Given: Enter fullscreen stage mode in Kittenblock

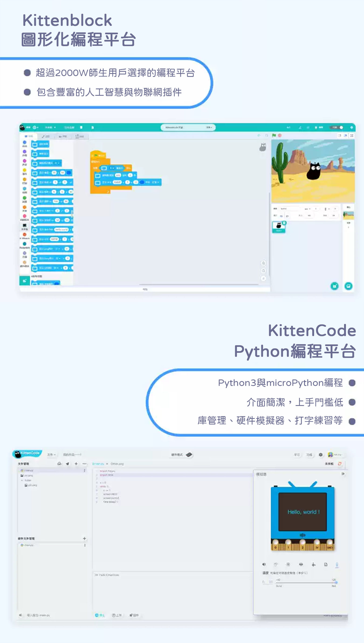Looking at the screenshot, I should pos(352,136).
